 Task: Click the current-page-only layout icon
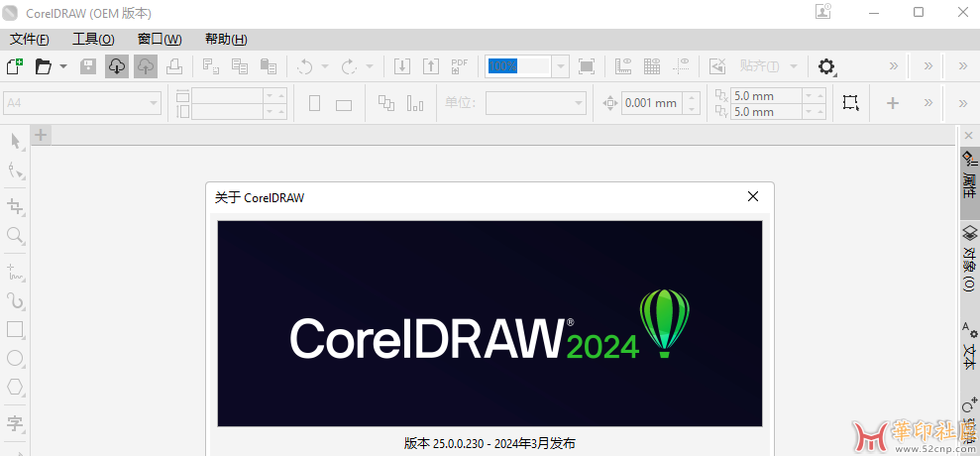(x=415, y=103)
